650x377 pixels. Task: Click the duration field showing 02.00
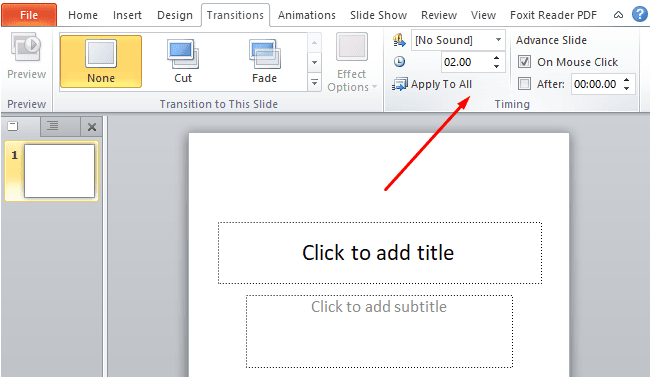467,62
